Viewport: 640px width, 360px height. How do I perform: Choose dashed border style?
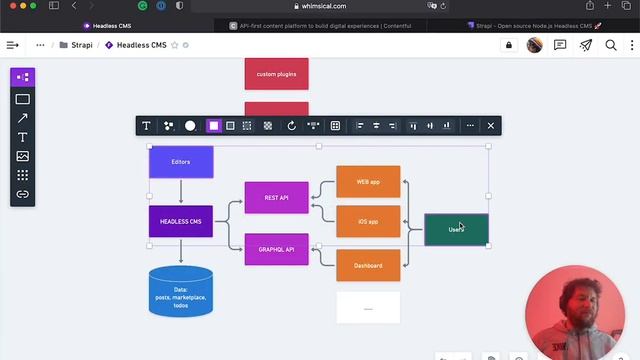tap(247, 126)
